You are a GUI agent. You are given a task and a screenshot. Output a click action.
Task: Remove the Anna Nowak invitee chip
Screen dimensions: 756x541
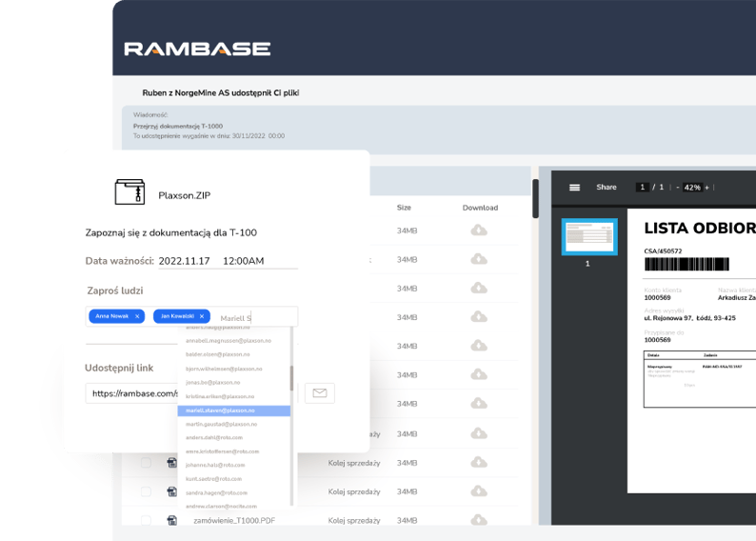point(137,316)
